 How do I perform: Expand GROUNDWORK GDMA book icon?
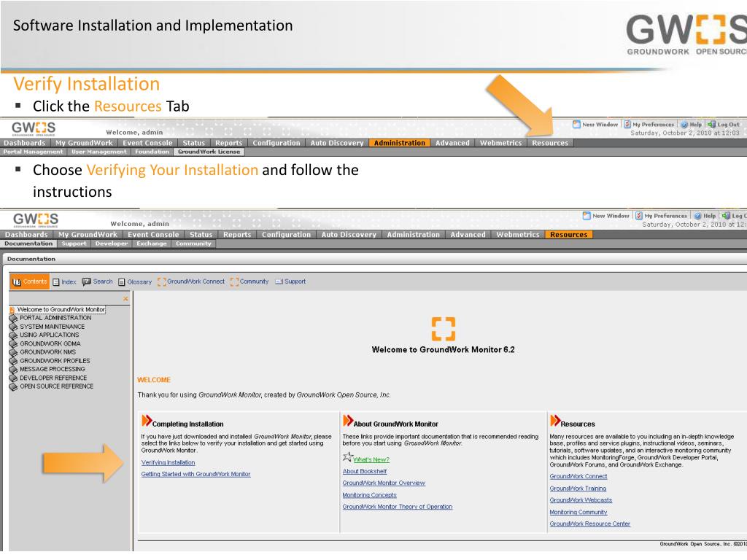(13, 344)
